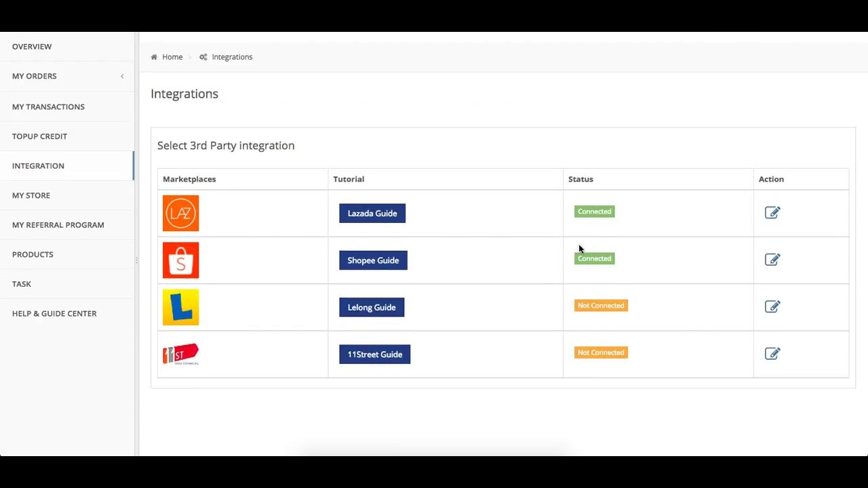868x488 pixels.
Task: Click the Integrations page title
Action: click(x=184, y=94)
